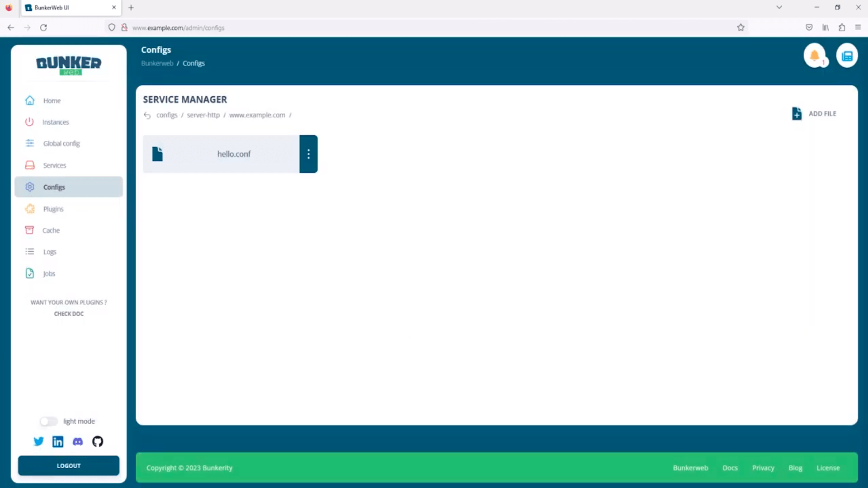This screenshot has width=868, height=488.
Task: Click the Logs list icon
Action: click(30, 252)
